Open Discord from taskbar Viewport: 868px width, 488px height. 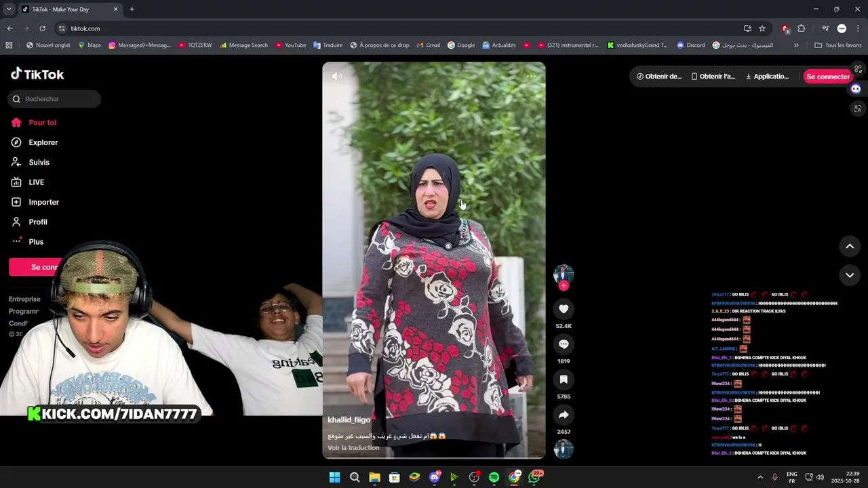pos(435,477)
